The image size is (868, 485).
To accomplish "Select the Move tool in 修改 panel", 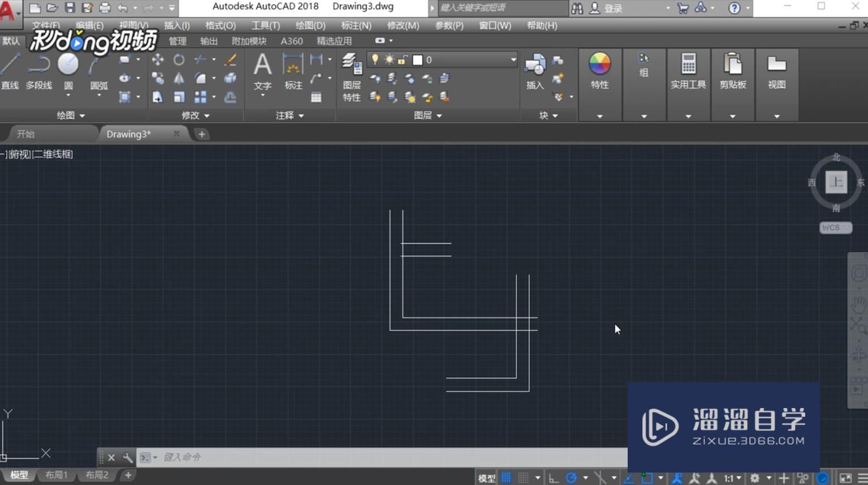I will [158, 59].
